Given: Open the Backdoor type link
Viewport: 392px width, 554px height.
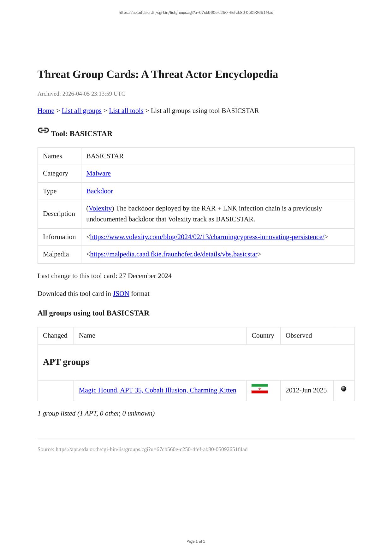Looking at the screenshot, I should tap(99, 191).
